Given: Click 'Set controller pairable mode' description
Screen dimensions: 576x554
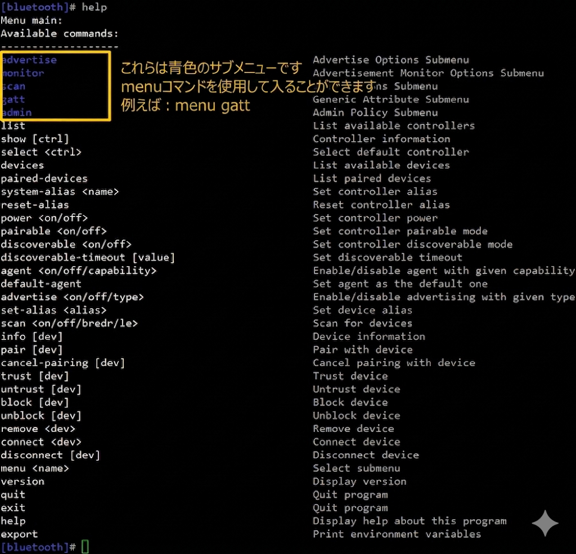Looking at the screenshot, I should coord(400,231).
